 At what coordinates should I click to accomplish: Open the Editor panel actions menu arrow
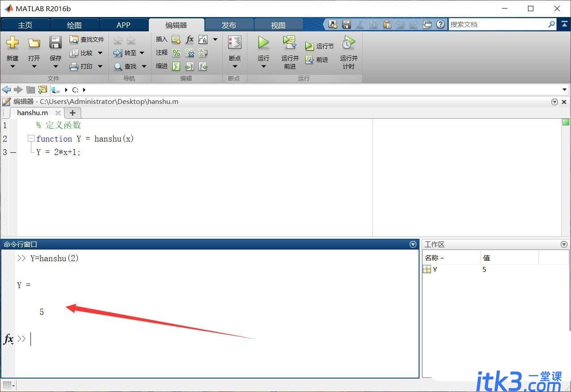click(555, 102)
